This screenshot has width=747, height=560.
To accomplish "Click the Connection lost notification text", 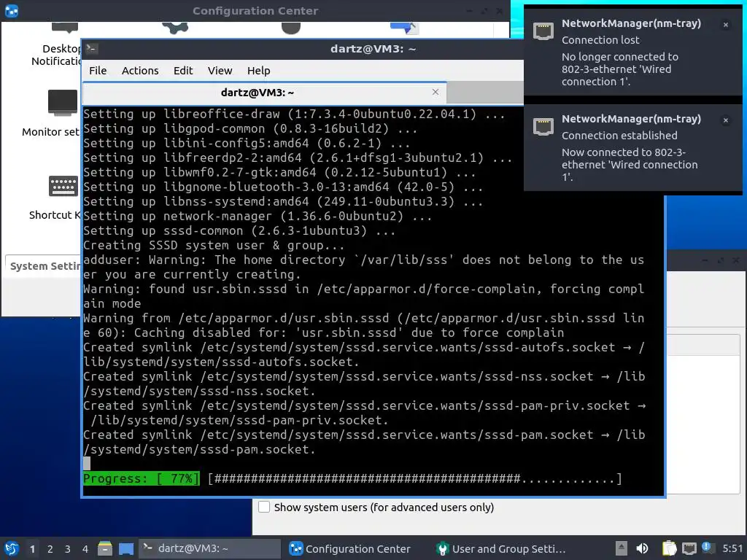I will tap(600, 40).
